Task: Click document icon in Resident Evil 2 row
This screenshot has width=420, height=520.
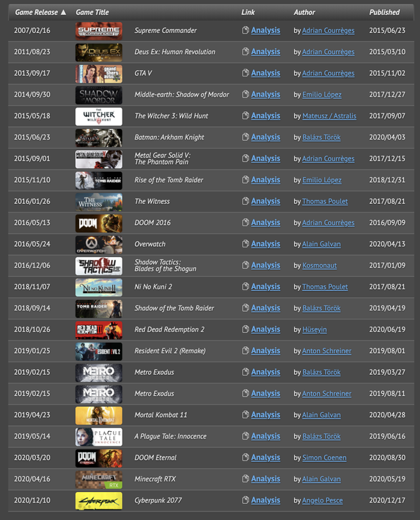Action: coord(246,350)
